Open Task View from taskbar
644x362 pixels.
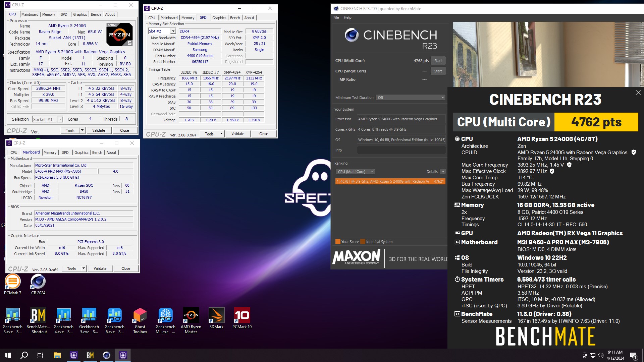click(40, 355)
